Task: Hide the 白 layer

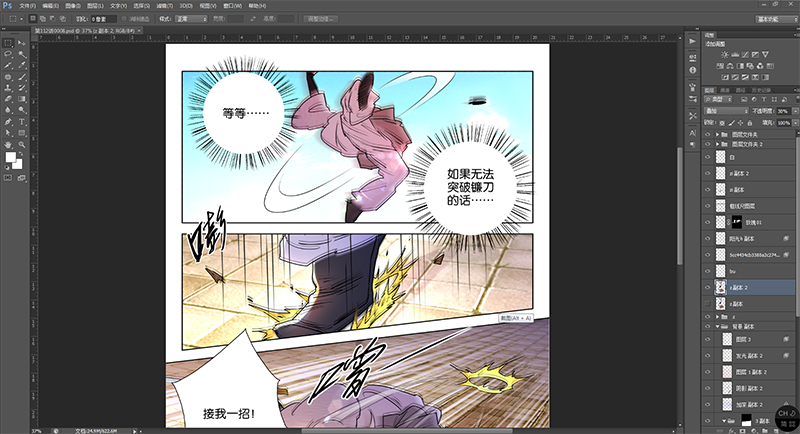Action: click(707, 157)
